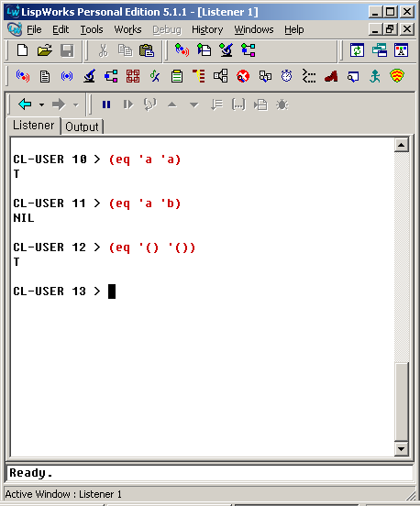This screenshot has height=506, width=420.
Task: Click the scrollbar up arrow
Action: 402,145
